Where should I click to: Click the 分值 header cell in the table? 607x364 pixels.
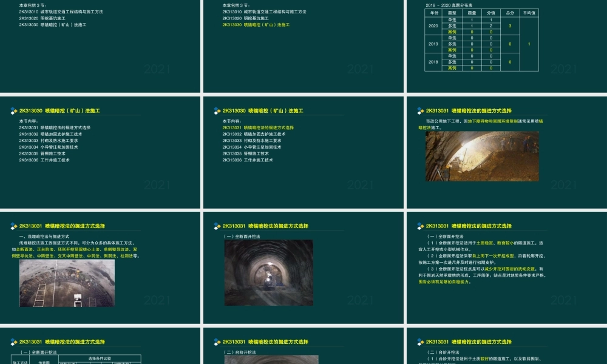pos(491,13)
